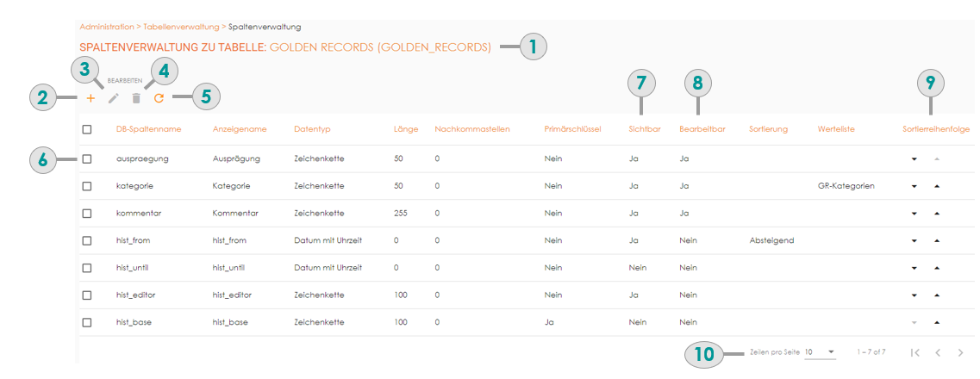Click the orange plus add column icon
The height and width of the screenshot is (379, 980).
(91, 98)
